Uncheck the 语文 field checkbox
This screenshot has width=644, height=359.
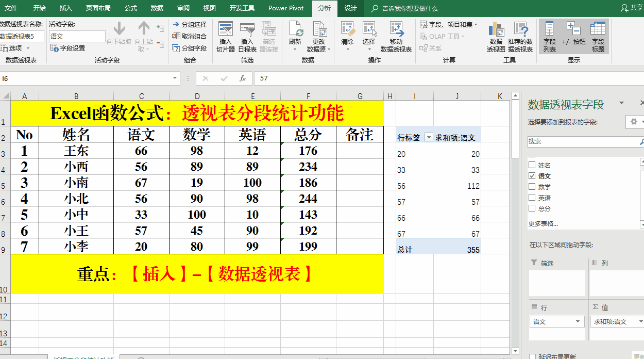tap(532, 176)
